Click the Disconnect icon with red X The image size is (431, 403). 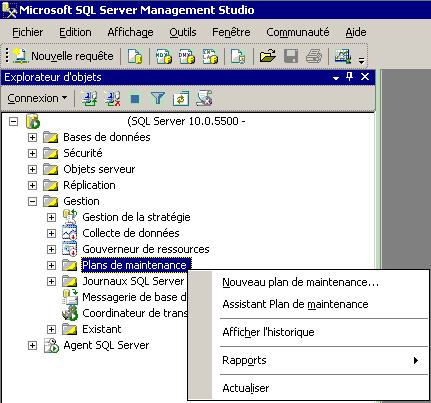(x=112, y=99)
